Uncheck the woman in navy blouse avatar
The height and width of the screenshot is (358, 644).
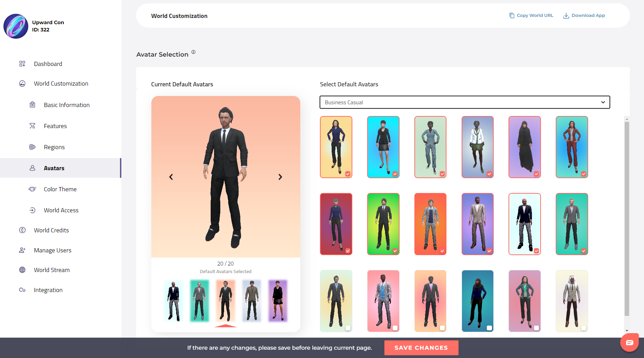click(348, 174)
